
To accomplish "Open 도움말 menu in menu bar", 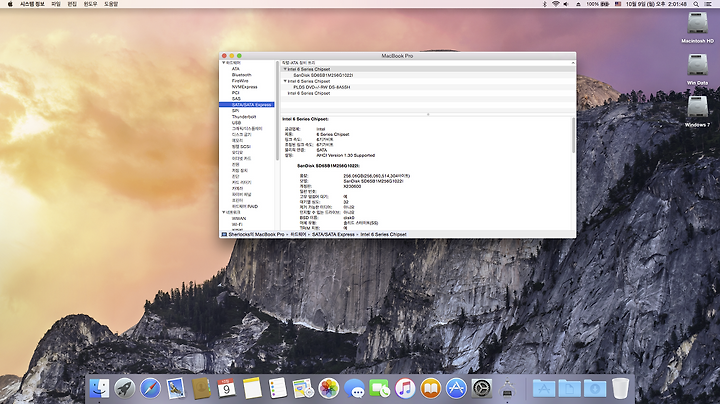I will pyautogui.click(x=111, y=4).
